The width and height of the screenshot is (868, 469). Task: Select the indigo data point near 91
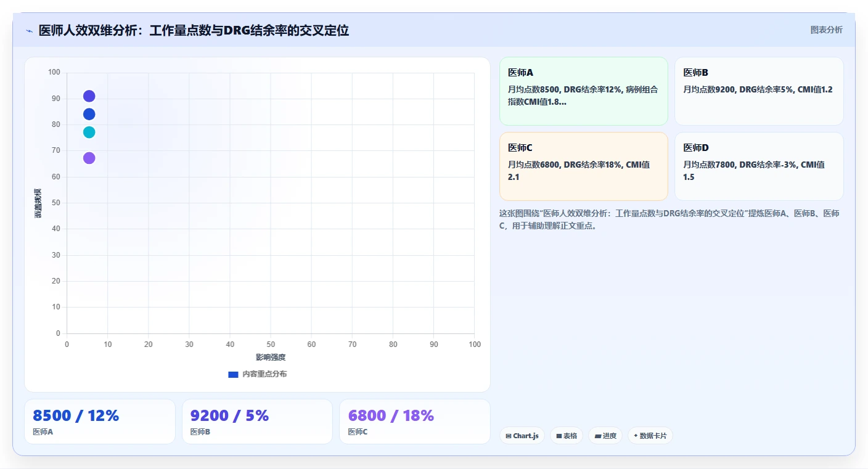(x=89, y=96)
